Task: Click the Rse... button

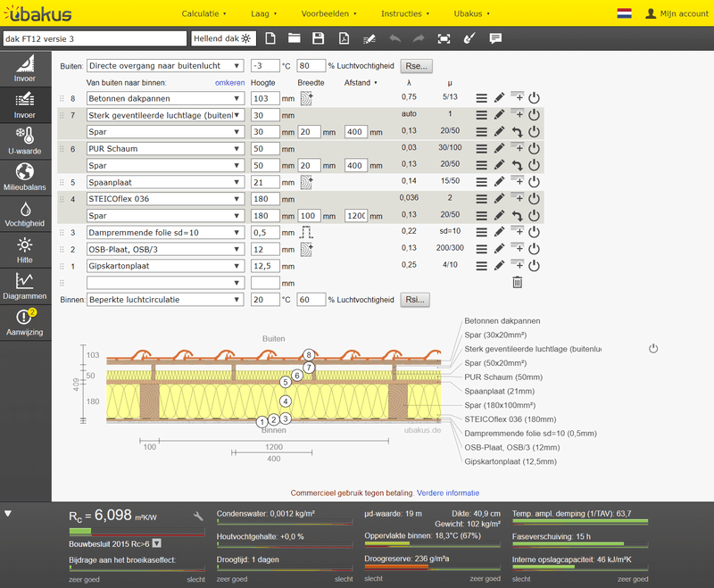Action: [x=416, y=66]
